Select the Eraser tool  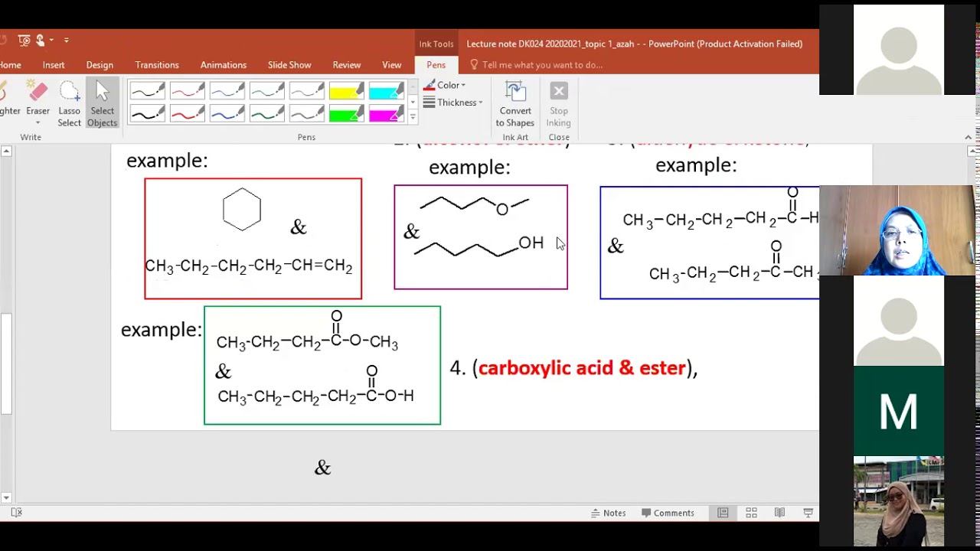click(x=38, y=103)
